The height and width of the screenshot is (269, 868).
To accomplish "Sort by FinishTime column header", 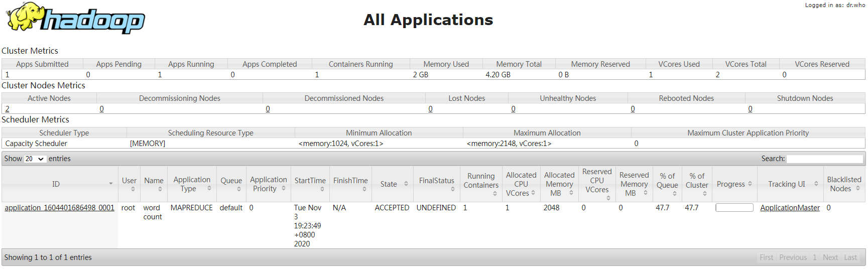I will click(350, 184).
